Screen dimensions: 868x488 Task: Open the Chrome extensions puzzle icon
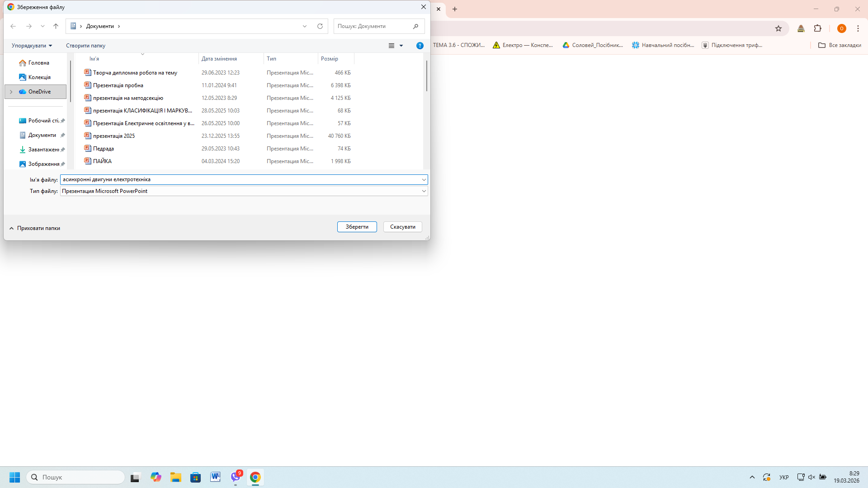[x=817, y=28]
